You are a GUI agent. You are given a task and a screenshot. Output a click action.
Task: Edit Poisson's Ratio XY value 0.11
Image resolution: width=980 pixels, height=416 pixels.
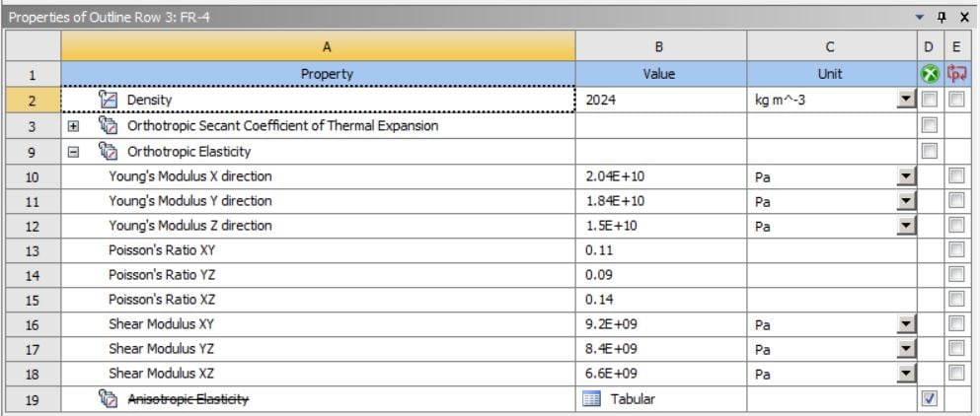[x=599, y=250]
